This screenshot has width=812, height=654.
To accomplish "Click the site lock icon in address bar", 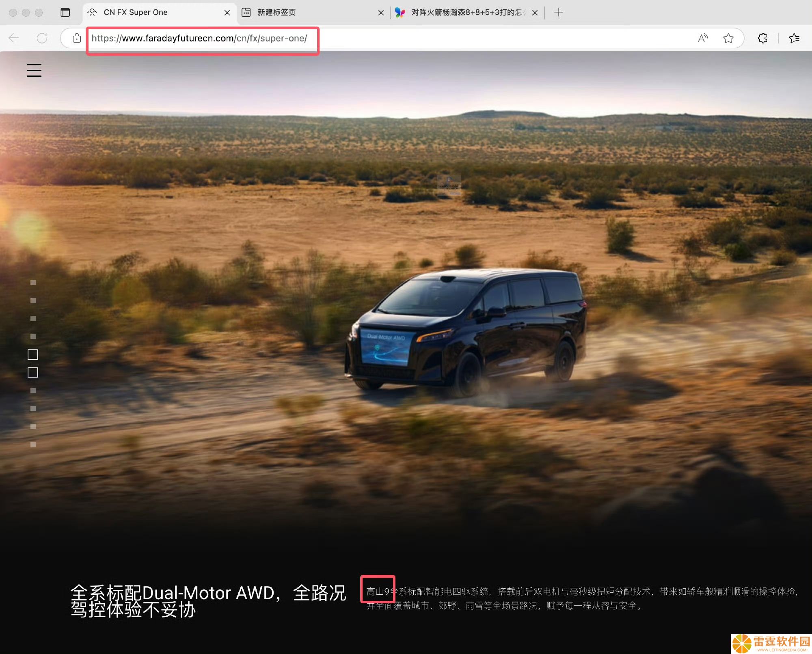I will pyautogui.click(x=77, y=38).
